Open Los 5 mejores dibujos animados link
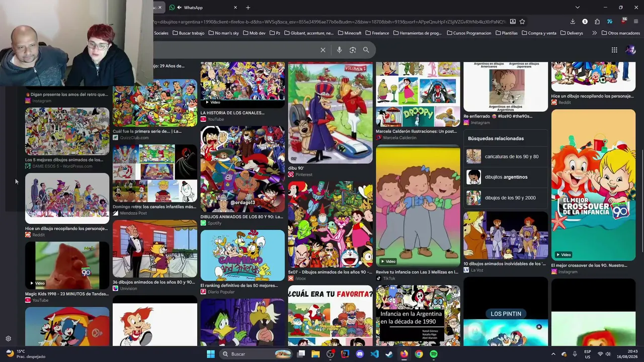 pos(64,160)
